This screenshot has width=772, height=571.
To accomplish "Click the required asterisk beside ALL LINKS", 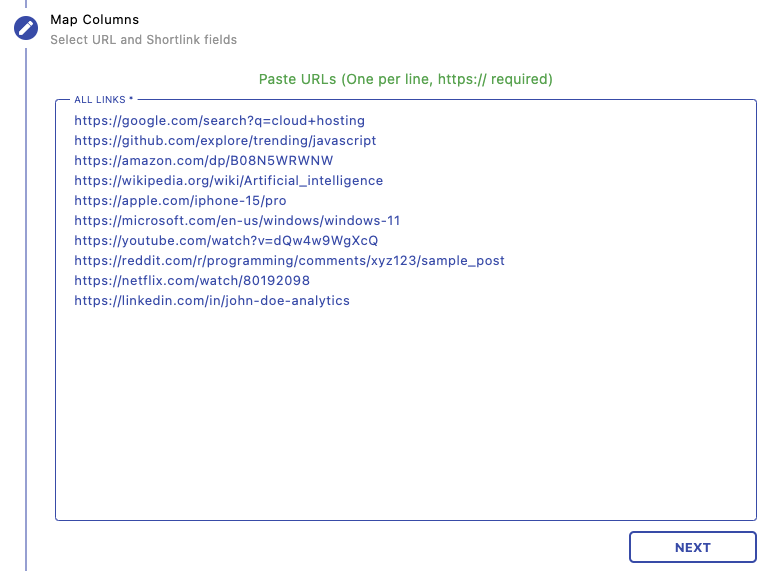I will pos(131,100).
